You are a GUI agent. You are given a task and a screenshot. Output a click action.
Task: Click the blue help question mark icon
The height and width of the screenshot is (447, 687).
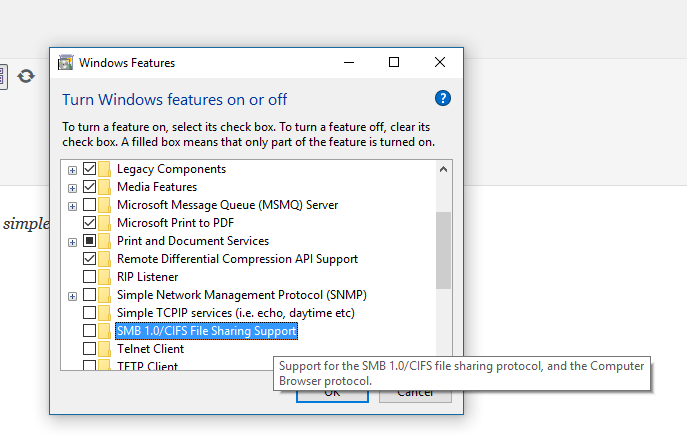click(444, 98)
